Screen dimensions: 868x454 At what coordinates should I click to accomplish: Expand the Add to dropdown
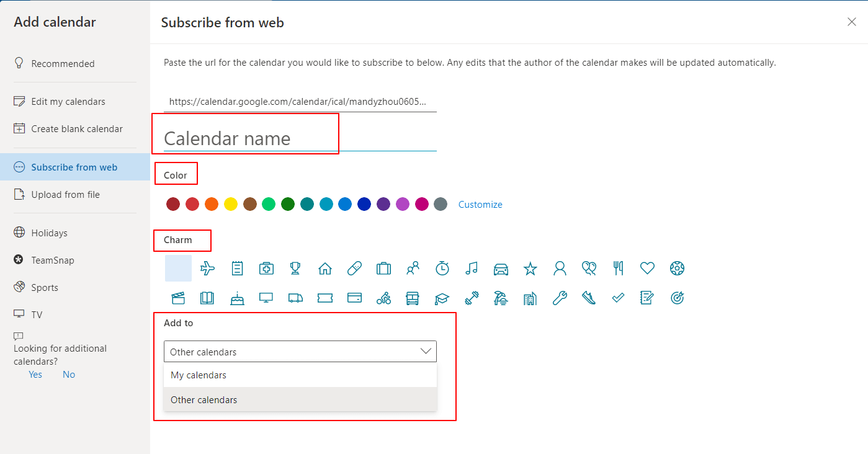click(x=300, y=352)
